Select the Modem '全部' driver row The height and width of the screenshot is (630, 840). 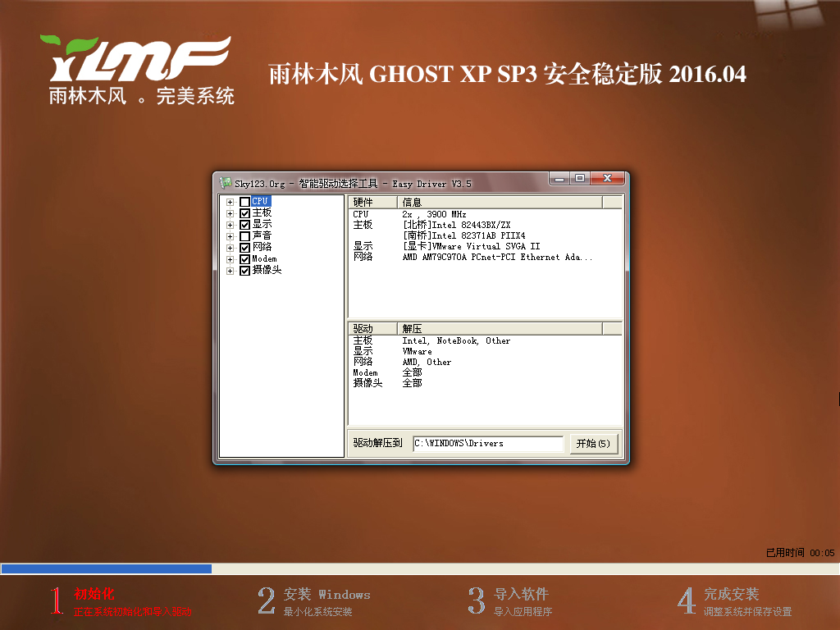click(x=412, y=372)
